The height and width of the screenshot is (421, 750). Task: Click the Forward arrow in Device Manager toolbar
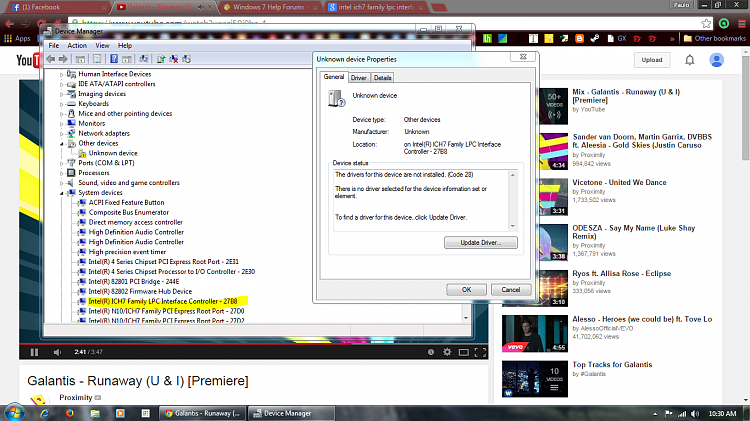(63, 59)
